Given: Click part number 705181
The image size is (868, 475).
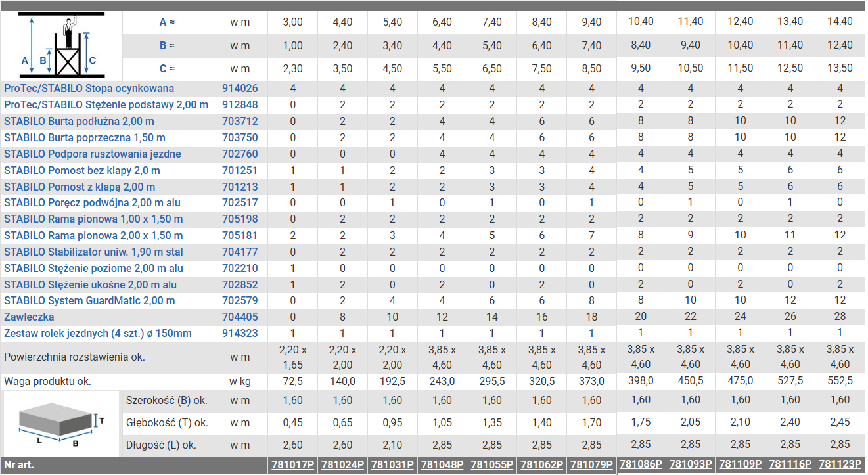Looking at the screenshot, I should [239, 236].
